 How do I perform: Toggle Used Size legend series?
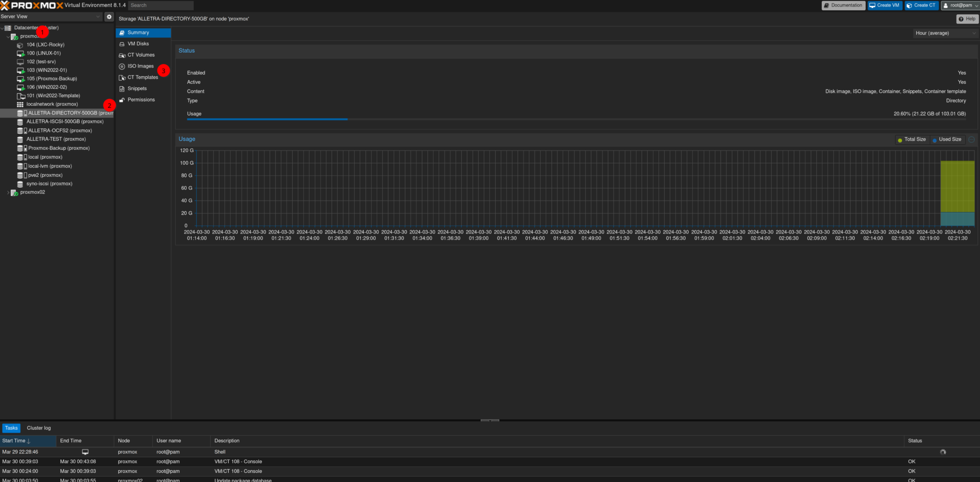pyautogui.click(x=947, y=139)
